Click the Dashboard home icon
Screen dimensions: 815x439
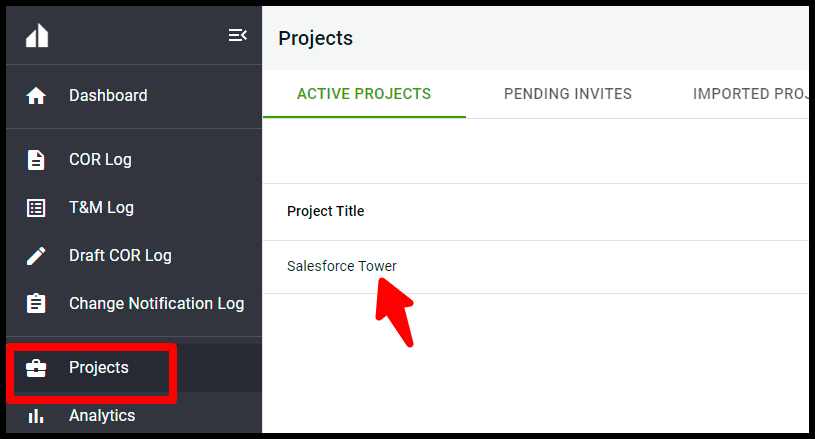click(36, 96)
